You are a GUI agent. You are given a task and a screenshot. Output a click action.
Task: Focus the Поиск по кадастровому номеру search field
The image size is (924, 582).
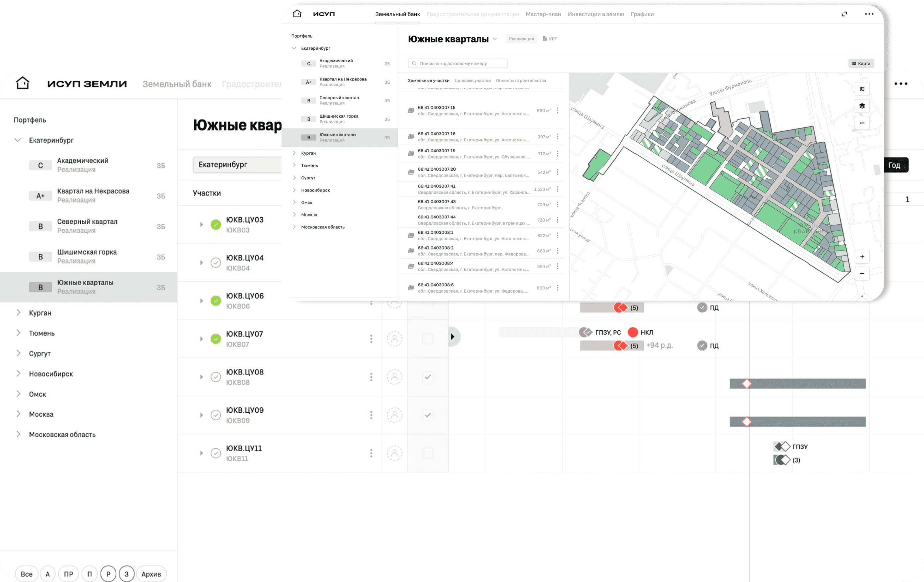pos(458,63)
